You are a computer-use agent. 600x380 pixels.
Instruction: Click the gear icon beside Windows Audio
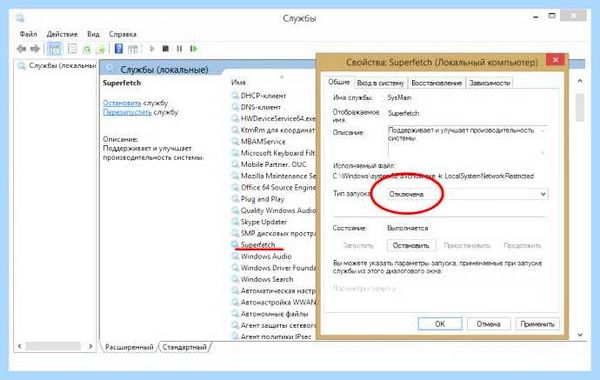[x=235, y=256]
